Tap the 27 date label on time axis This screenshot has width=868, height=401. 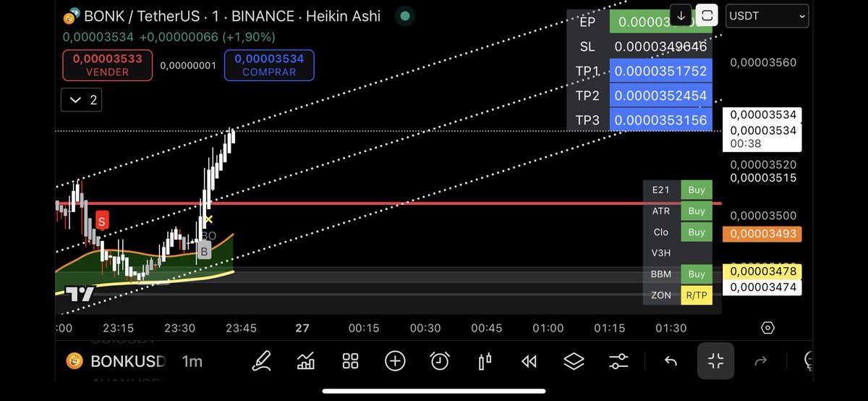click(302, 328)
